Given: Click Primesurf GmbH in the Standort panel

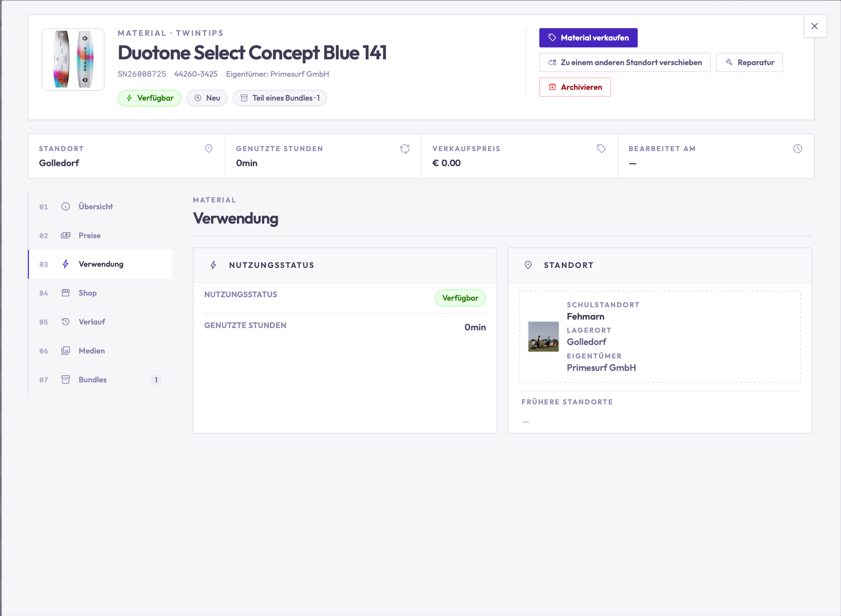Looking at the screenshot, I should point(601,368).
